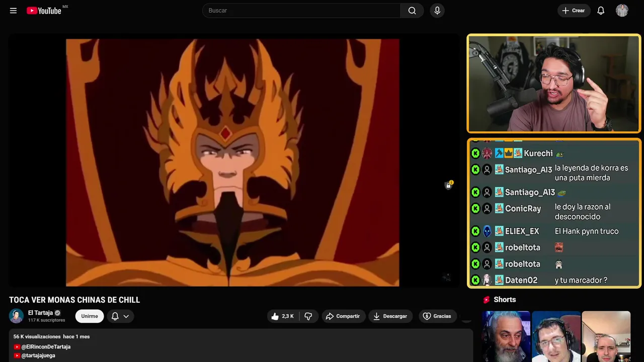
Task: Toggle channel notification bell
Action: [115, 316]
